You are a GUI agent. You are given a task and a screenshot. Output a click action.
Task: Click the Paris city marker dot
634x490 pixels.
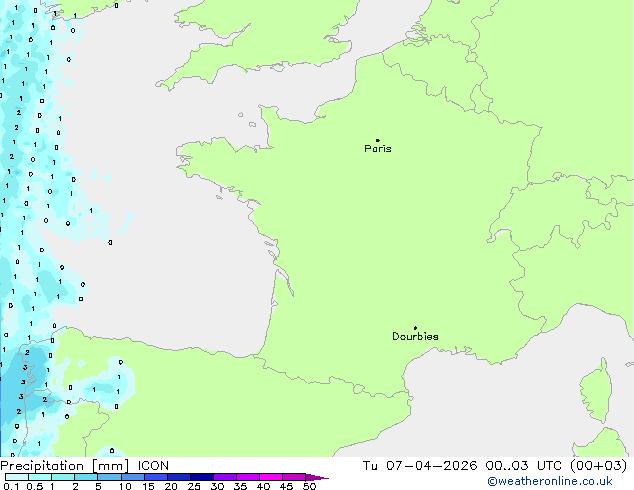(x=378, y=140)
